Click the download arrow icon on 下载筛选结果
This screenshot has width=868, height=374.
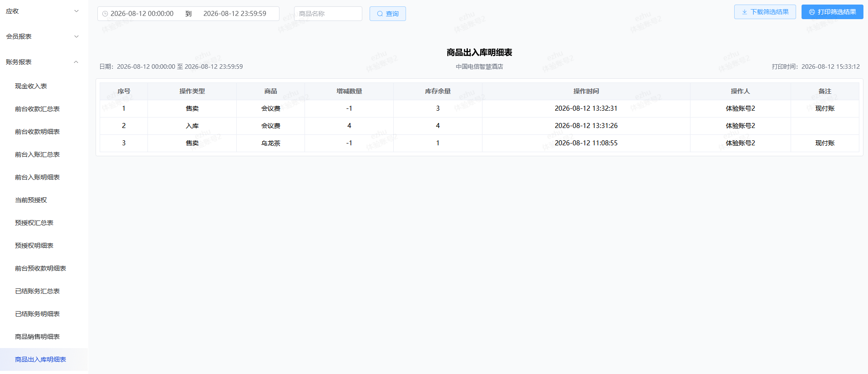745,12
